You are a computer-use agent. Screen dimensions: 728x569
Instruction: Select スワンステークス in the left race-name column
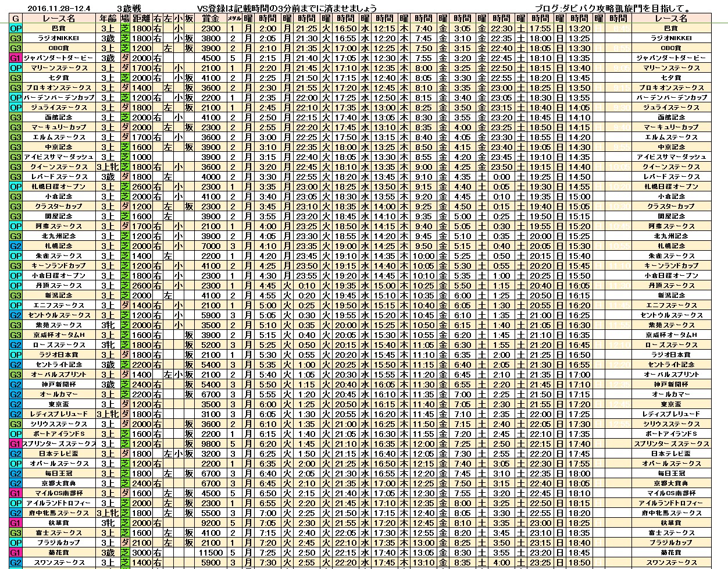tap(59, 563)
